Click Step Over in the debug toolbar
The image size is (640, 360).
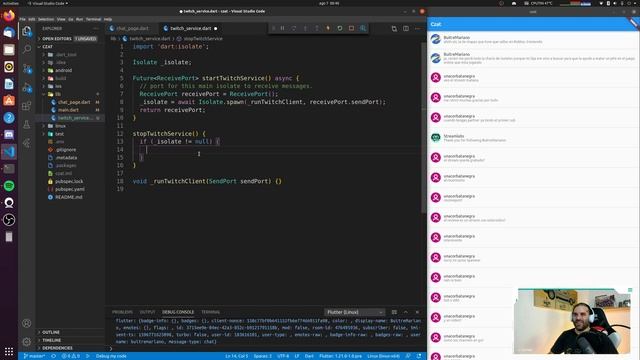pos(294,28)
